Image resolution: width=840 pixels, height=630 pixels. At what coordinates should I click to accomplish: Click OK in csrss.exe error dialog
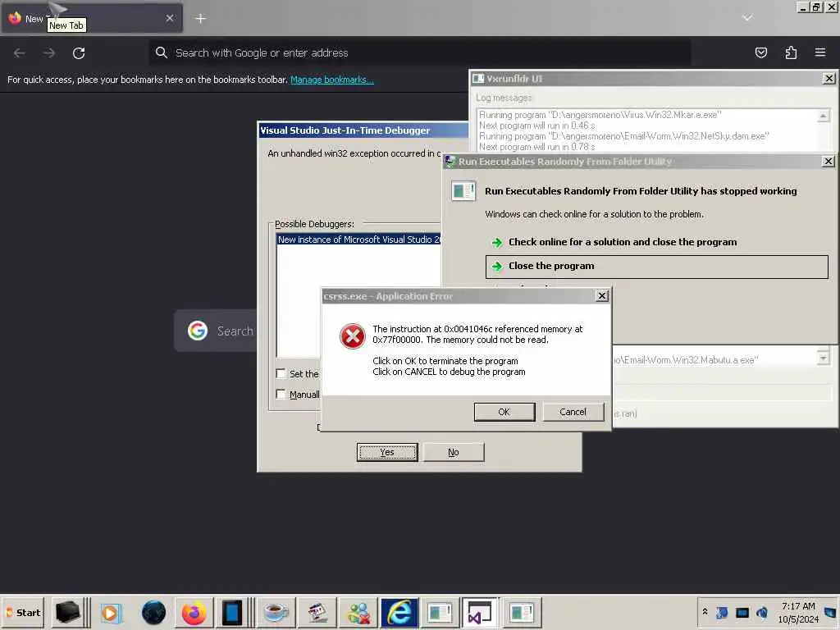pos(504,412)
